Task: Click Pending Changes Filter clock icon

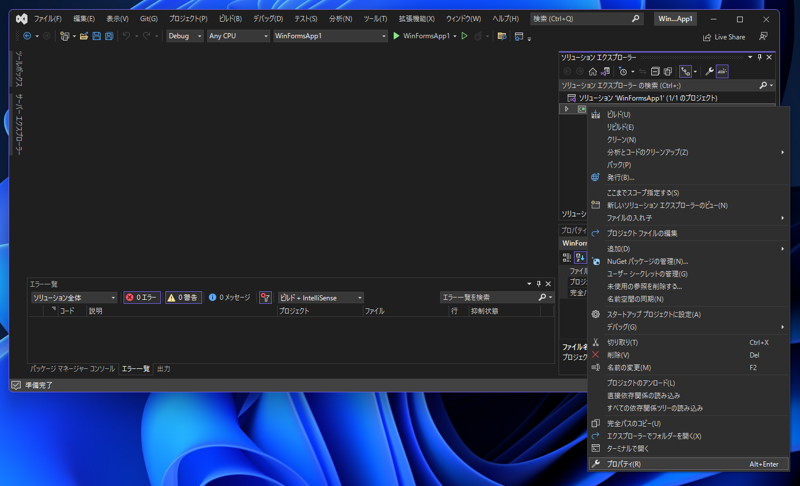Action: tap(622, 71)
